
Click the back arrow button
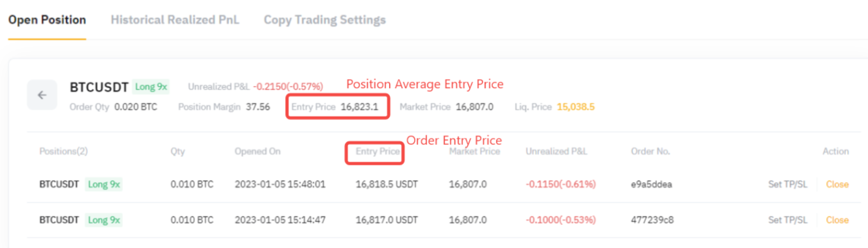(x=42, y=95)
